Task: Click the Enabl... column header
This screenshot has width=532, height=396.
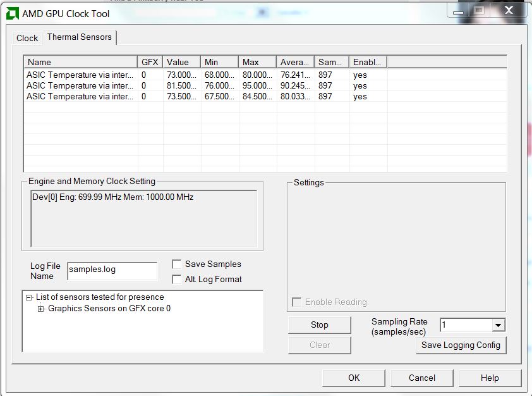Action: coord(368,62)
